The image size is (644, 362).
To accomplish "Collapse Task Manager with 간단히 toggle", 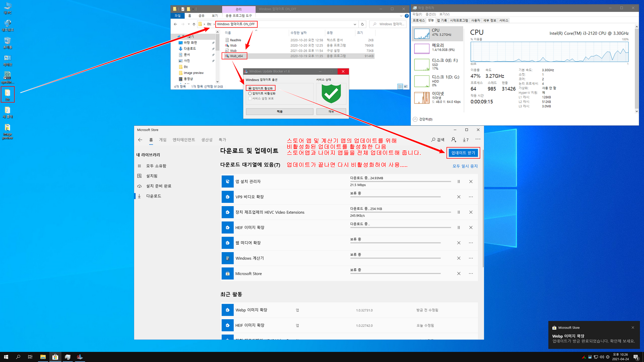I will (x=423, y=119).
